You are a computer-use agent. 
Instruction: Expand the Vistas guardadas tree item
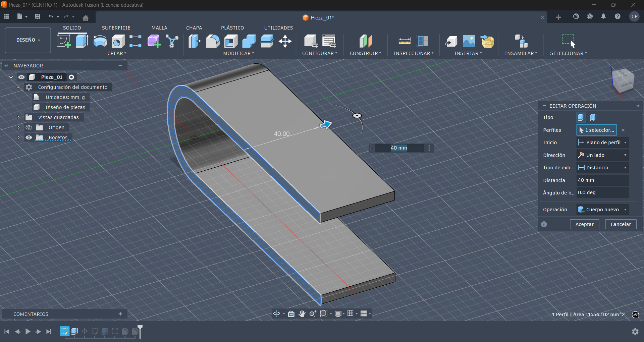18,117
